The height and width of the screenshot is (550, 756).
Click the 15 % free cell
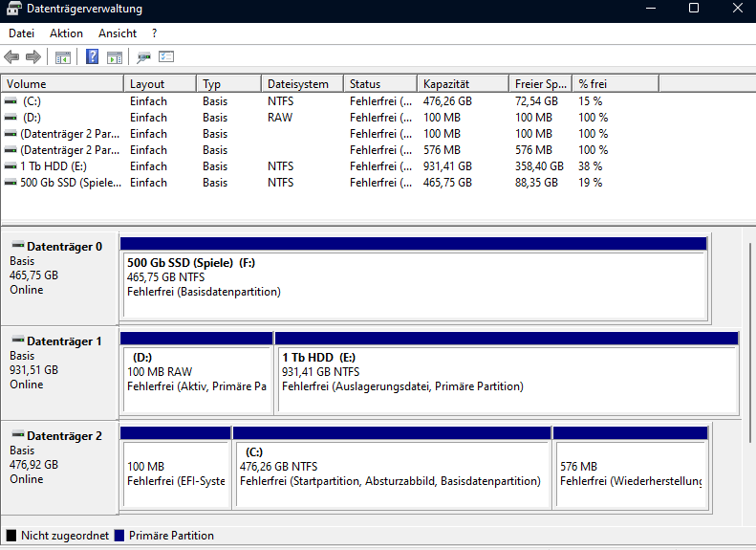click(x=590, y=101)
